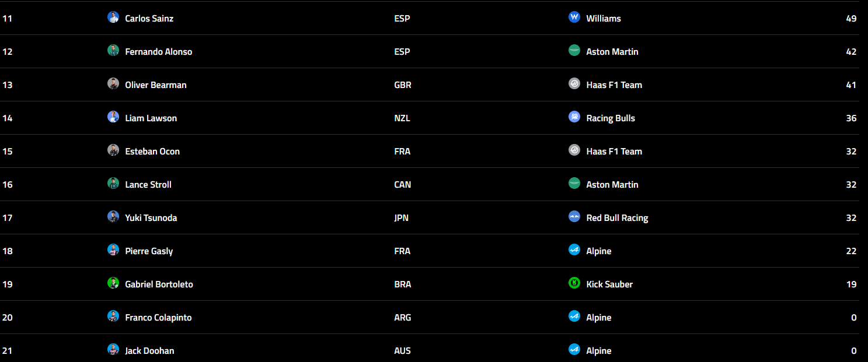Click the Kick Sauber logo icon
Screen dimensions: 868x362
coord(574,283)
